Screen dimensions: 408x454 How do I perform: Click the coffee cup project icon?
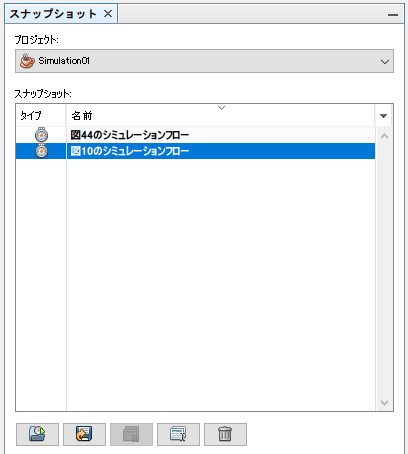[27, 61]
